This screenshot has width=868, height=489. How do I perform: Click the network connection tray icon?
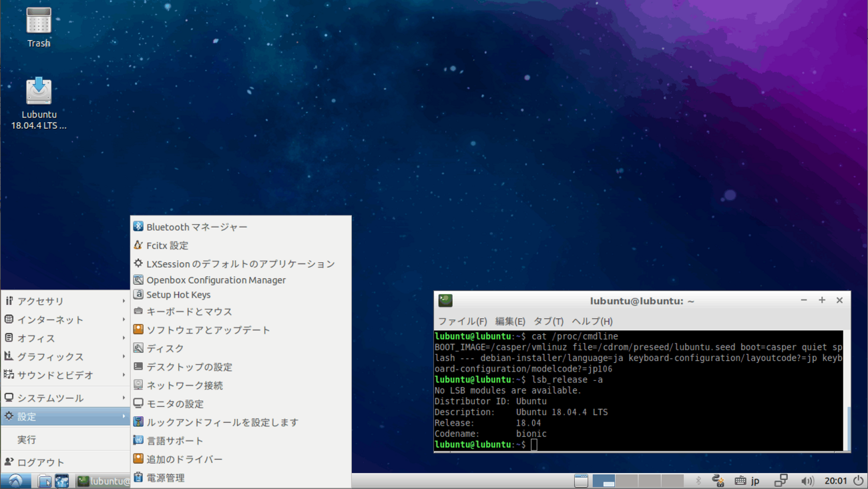pos(781,480)
